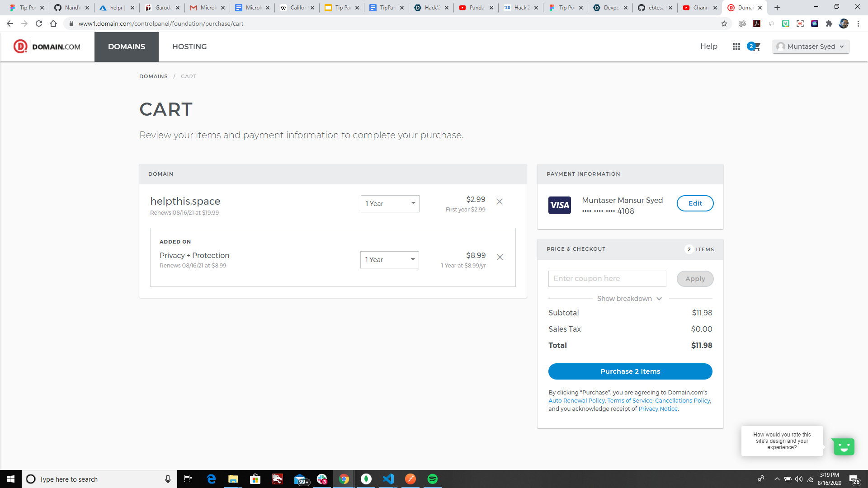Expand the Muntaser Syed account menu

tap(811, 47)
